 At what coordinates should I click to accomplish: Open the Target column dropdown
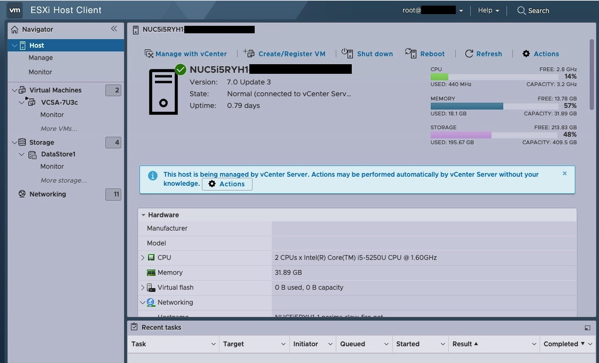(283, 344)
